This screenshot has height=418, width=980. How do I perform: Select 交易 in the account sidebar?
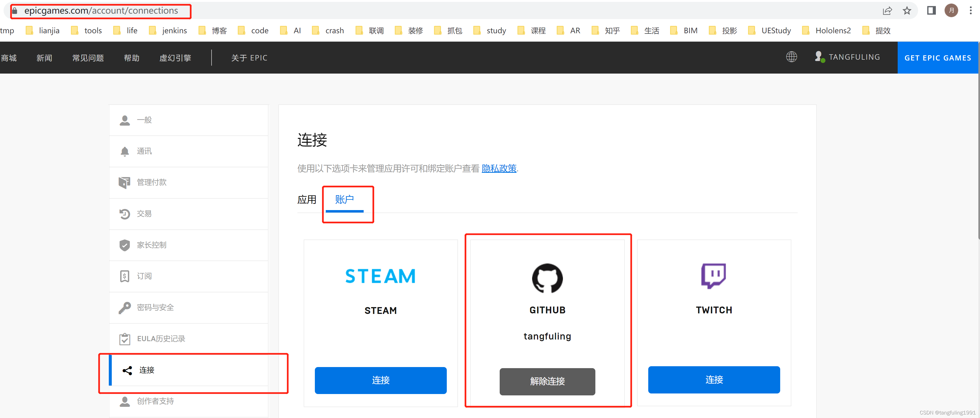click(x=188, y=214)
